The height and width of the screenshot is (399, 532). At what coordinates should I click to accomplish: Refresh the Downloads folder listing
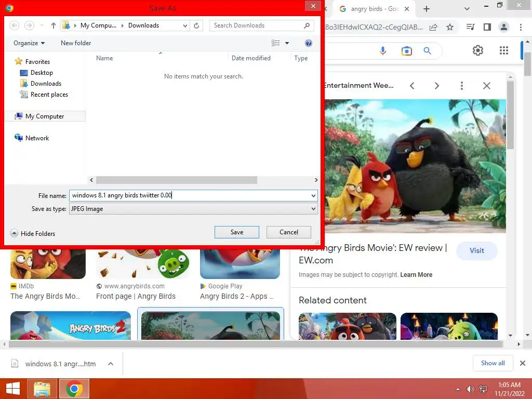(196, 25)
